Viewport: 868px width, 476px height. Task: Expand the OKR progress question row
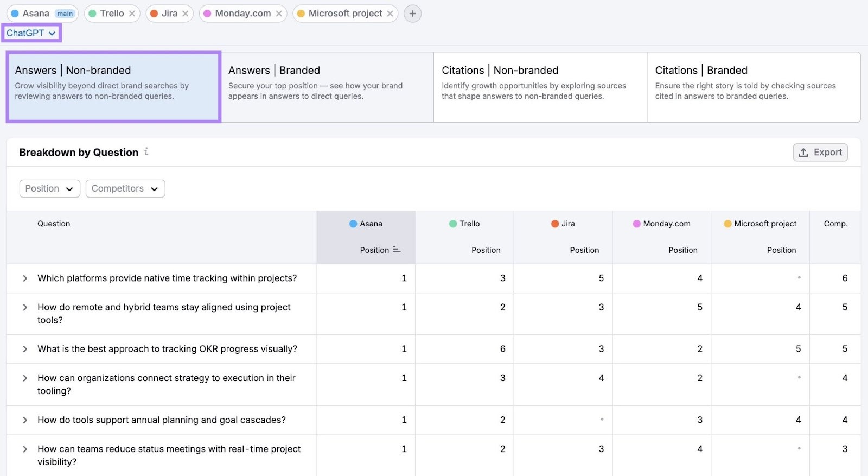click(x=25, y=349)
